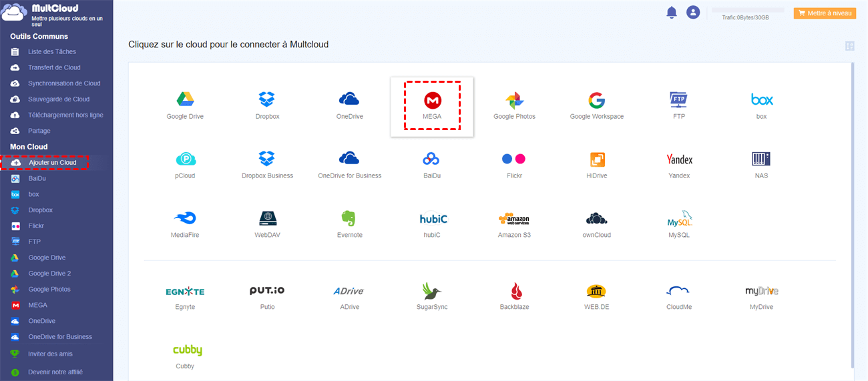The width and height of the screenshot is (868, 381).
Task: Choose box in the cloud grid
Action: [762, 100]
